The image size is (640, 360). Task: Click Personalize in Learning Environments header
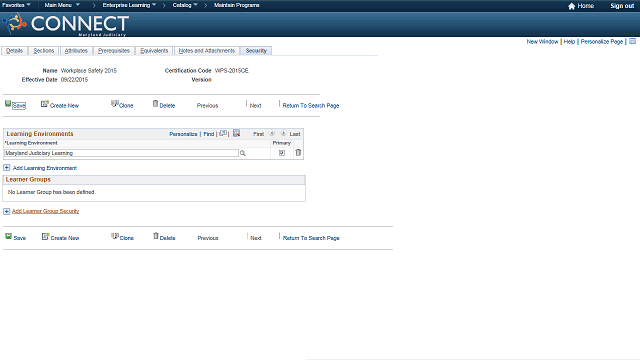183,134
